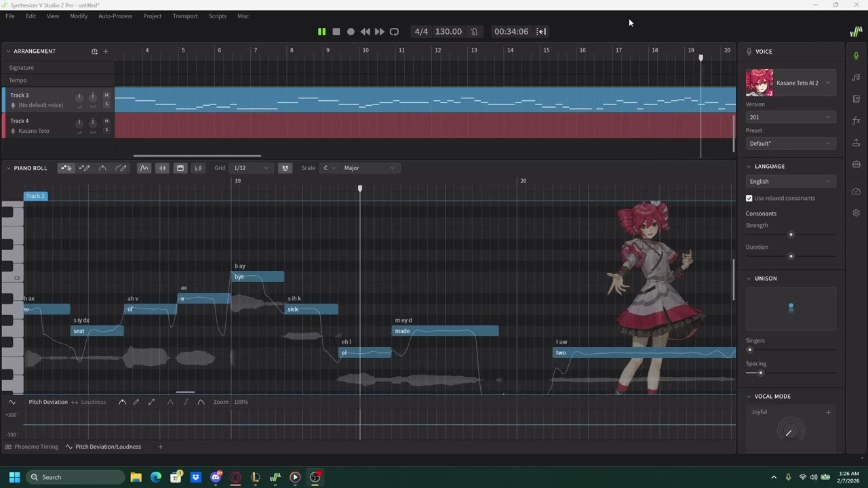Open the Dictionary panel in right sidebar
868x488 pixels.
856,99
